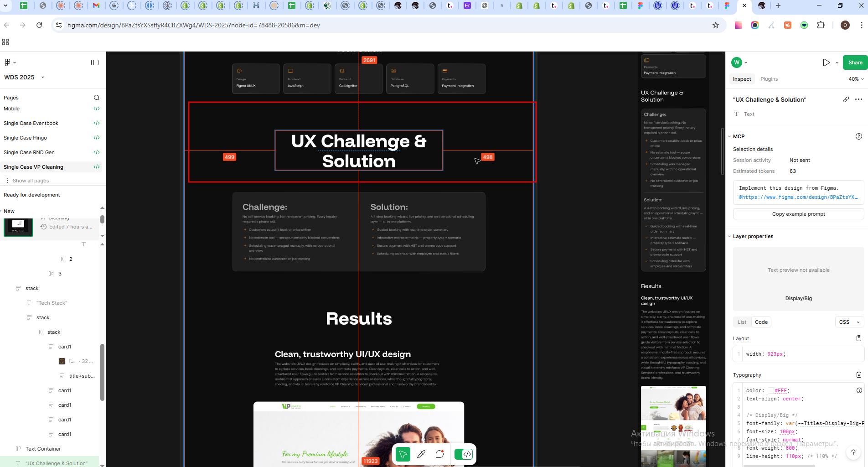Screen dimensions: 868x467
Task: Open the Chrome three-dot menu
Action: click(x=861, y=25)
